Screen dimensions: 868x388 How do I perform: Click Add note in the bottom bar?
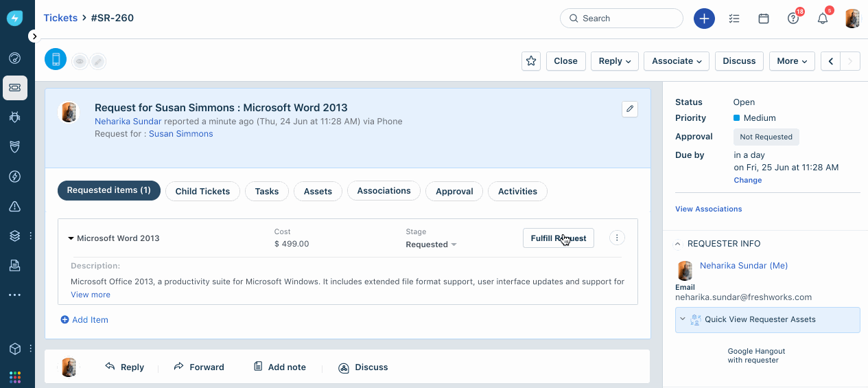[279, 367]
